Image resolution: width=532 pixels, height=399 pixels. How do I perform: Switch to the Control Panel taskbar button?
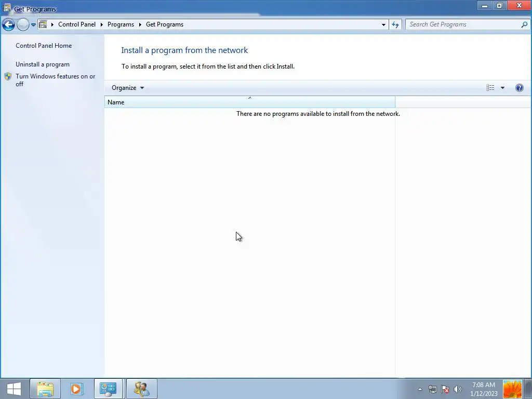tap(108, 389)
